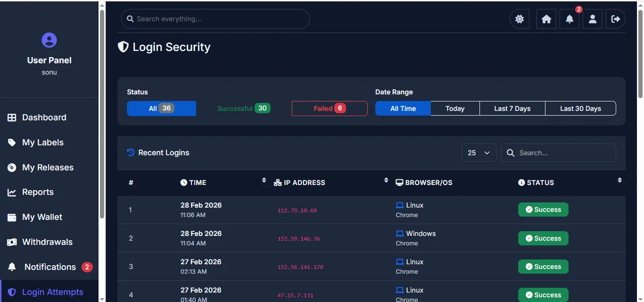Click the sidebar Notifications bell icon
The height and width of the screenshot is (302, 644).
pos(12,267)
